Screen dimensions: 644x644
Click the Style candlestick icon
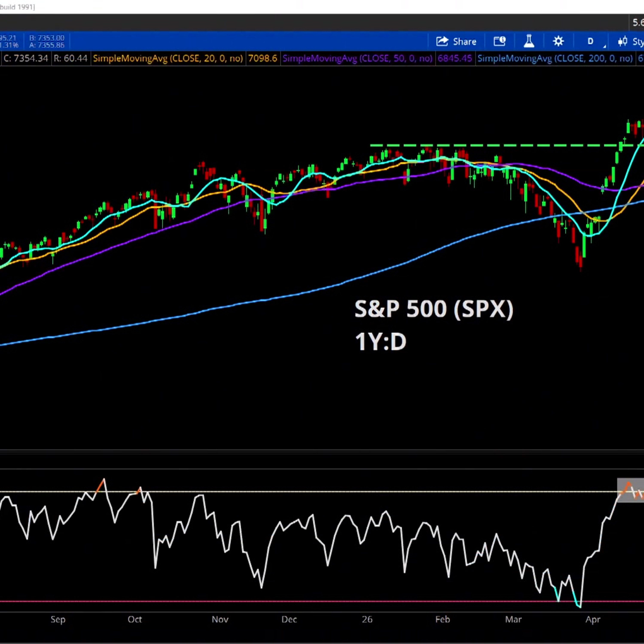[622, 42]
